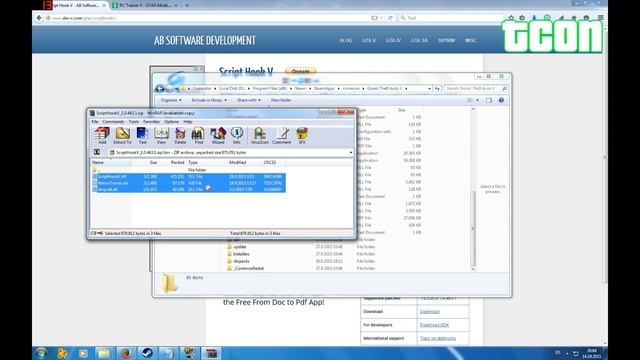Click the Explorer back arrow button
The height and width of the screenshot is (360, 640).
(x=160, y=89)
